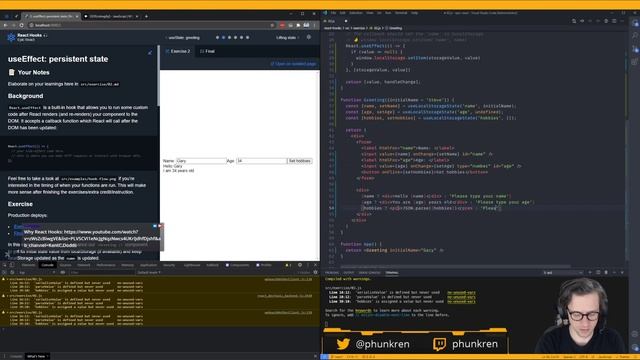The width and height of the screenshot is (640, 360).
Task: Open VS Code File menu
Action: tap(333, 13)
